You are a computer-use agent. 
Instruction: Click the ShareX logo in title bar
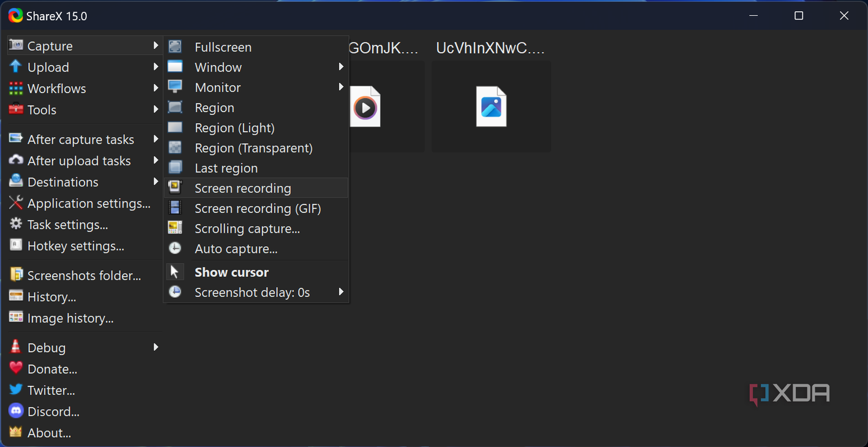click(x=16, y=16)
